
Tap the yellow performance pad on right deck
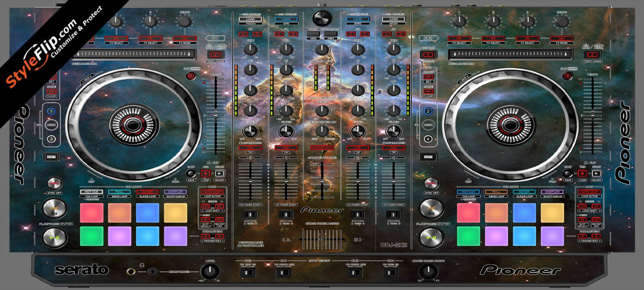tap(552, 213)
